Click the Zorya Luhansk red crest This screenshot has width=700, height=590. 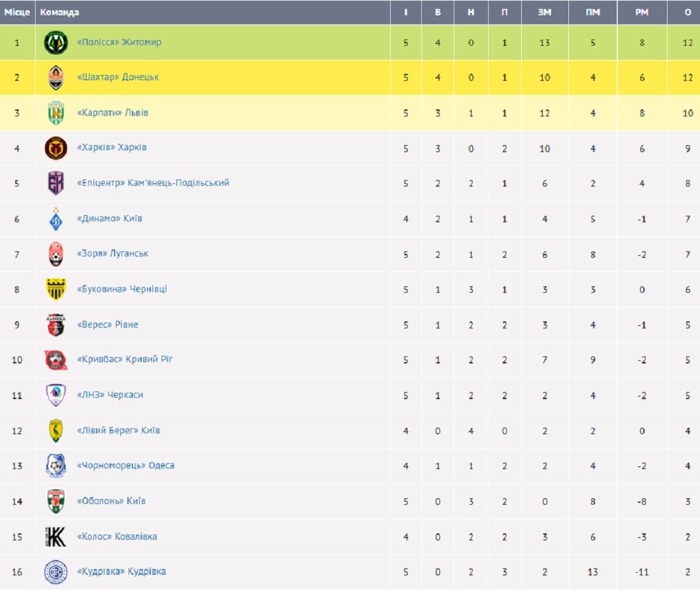(56, 254)
